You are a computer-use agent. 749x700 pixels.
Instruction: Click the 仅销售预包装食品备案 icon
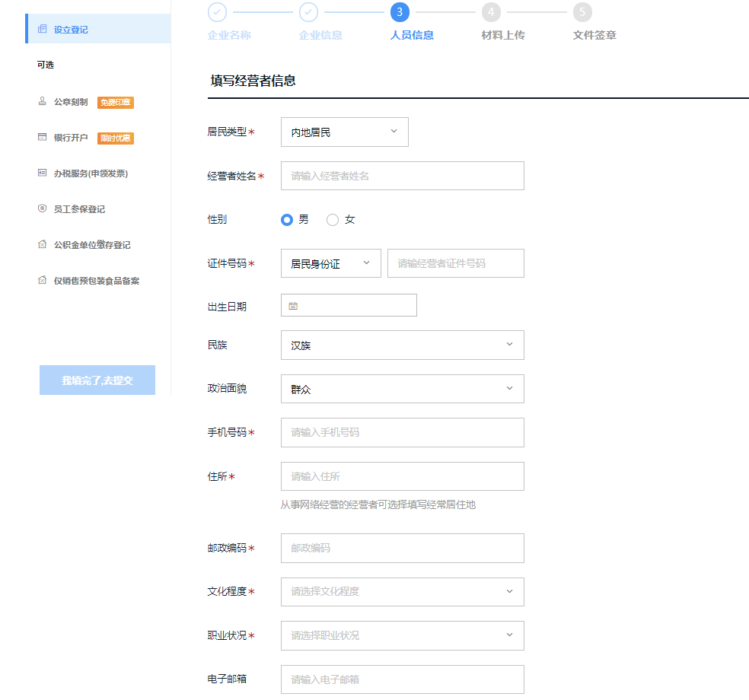(42, 280)
